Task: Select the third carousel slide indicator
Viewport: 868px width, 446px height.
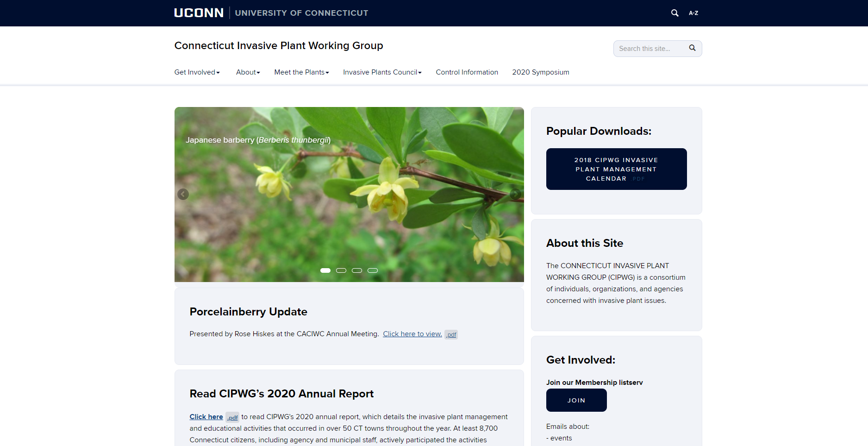Action: [357, 270]
